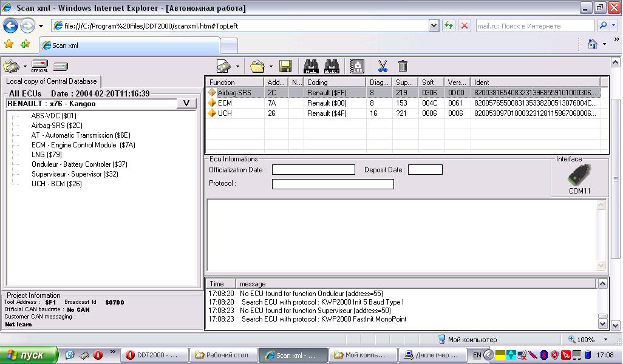Select Superviseur - Supervisor ($32)
This screenshot has height=364, width=623.
pos(75,174)
